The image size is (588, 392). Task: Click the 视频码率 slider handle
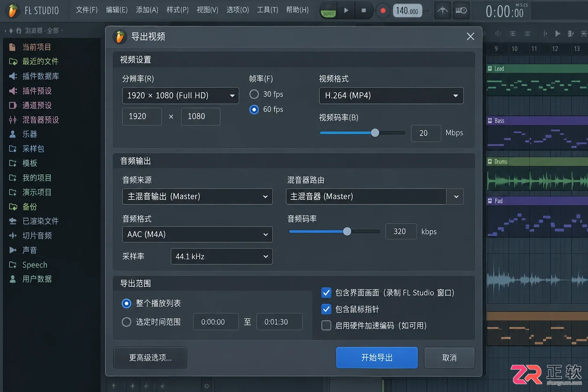pyautogui.click(x=375, y=133)
